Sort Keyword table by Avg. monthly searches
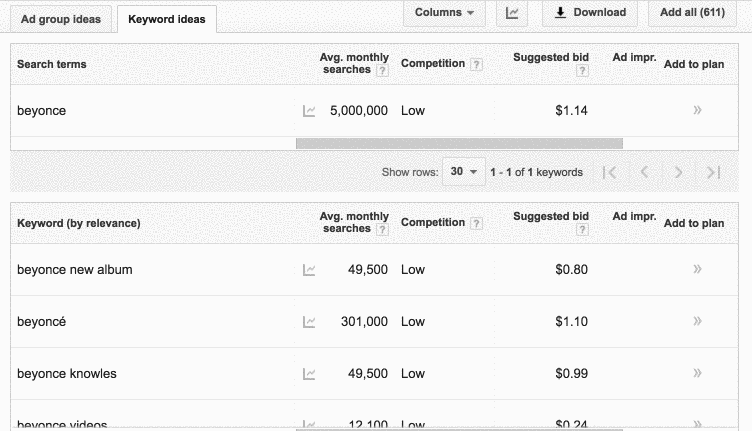The image size is (752, 431). [x=354, y=222]
